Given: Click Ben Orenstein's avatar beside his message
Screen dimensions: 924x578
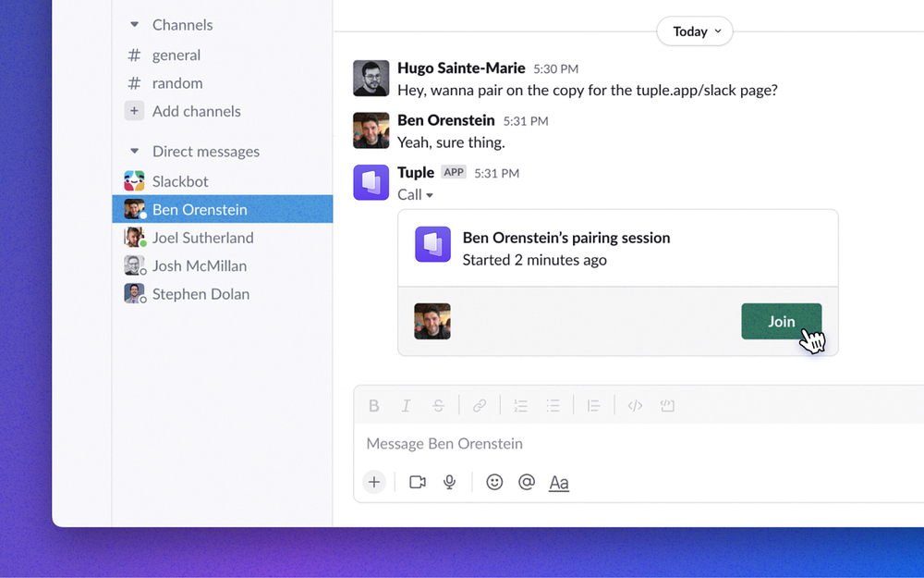Looking at the screenshot, I should point(371,130).
